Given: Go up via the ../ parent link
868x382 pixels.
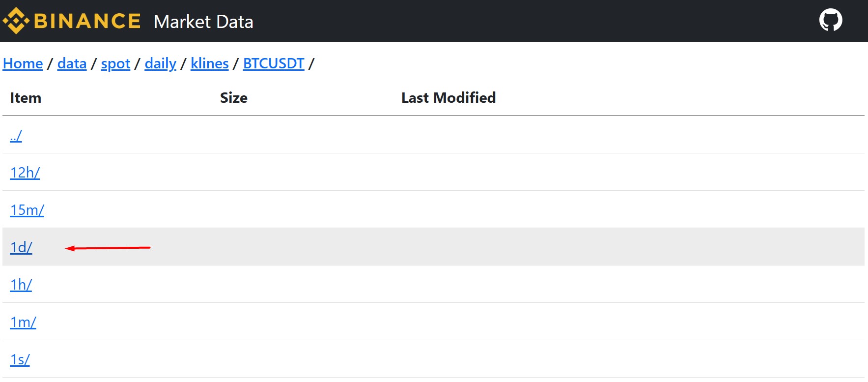Looking at the screenshot, I should coord(16,135).
